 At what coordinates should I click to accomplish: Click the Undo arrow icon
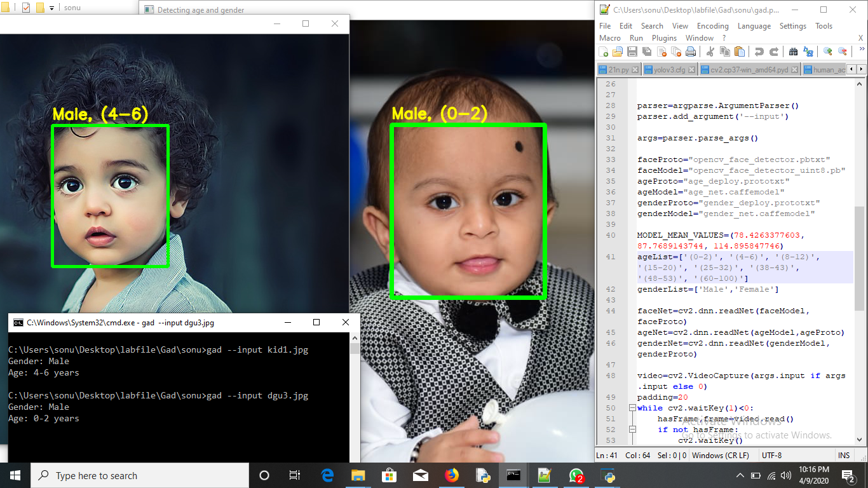click(759, 52)
